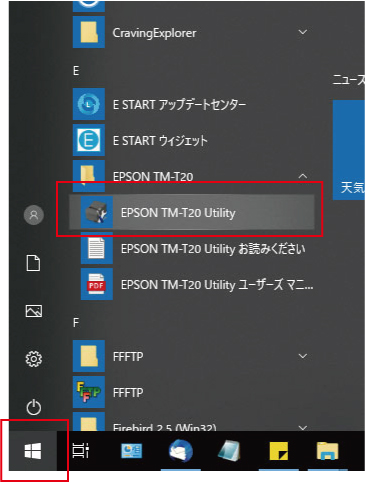Screen dimensions: 365x483
Task: Launch EPSON TM-T20 Utility
Action: tap(192, 212)
